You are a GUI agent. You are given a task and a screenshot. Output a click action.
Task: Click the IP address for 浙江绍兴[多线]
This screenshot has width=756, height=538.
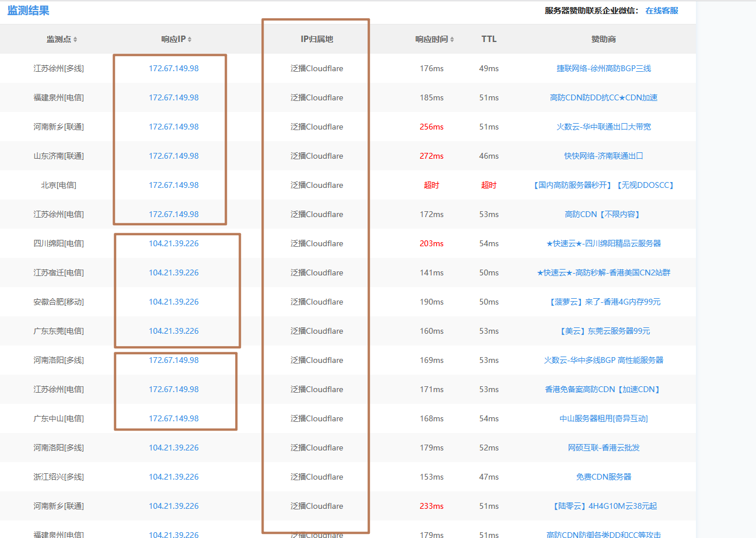(x=173, y=477)
